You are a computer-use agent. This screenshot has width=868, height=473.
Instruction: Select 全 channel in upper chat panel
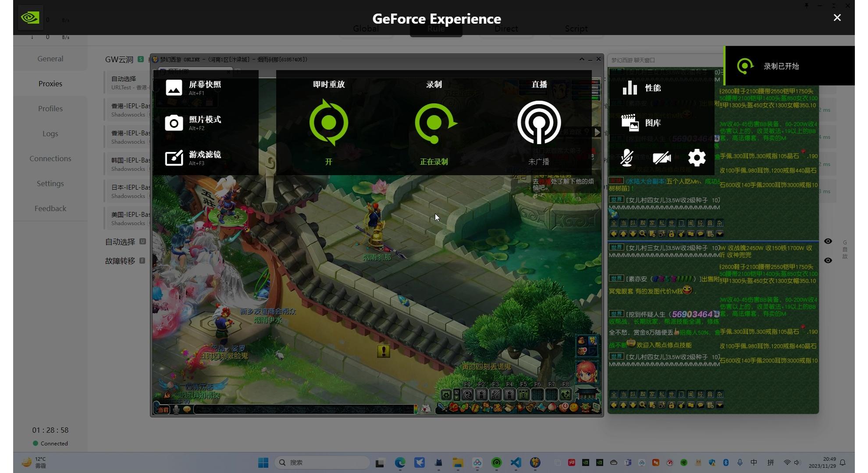pos(614,223)
